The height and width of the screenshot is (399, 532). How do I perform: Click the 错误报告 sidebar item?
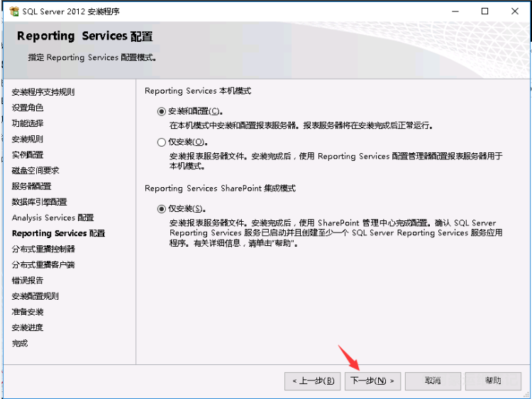click(x=28, y=281)
